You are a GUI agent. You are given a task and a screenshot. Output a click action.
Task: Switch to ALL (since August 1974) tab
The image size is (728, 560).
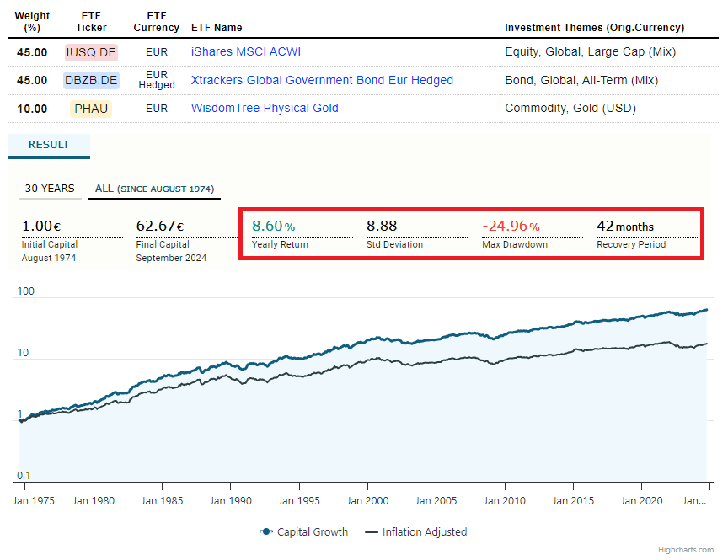154,189
